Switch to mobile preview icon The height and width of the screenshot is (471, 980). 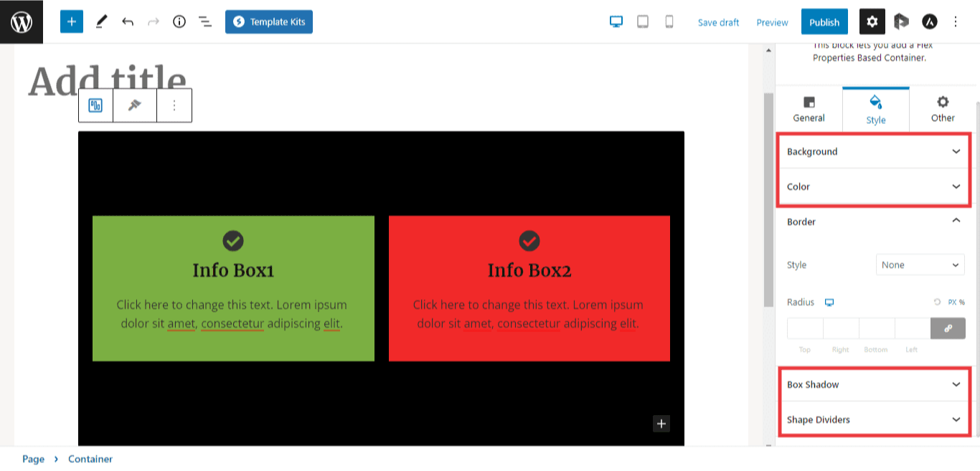pyautogui.click(x=669, y=22)
